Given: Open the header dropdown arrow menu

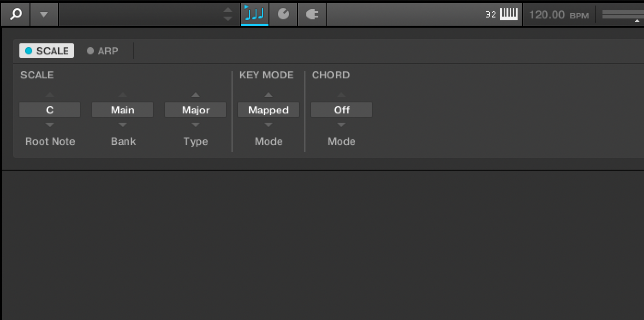Looking at the screenshot, I should tap(44, 14).
